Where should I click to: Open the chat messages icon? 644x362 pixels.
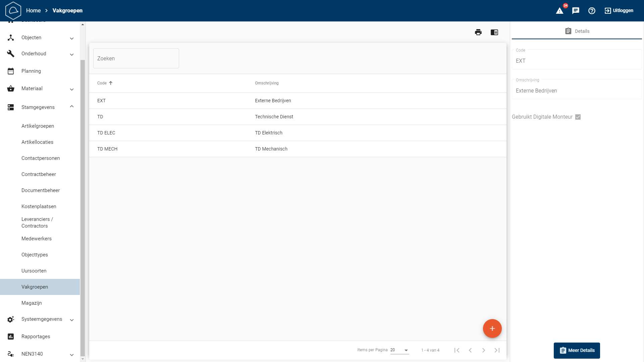pos(576,11)
